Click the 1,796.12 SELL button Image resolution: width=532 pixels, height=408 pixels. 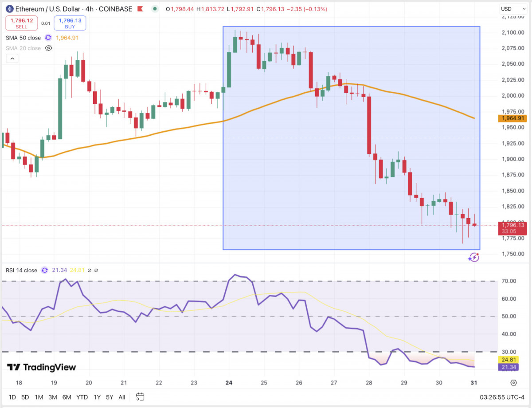tap(21, 23)
